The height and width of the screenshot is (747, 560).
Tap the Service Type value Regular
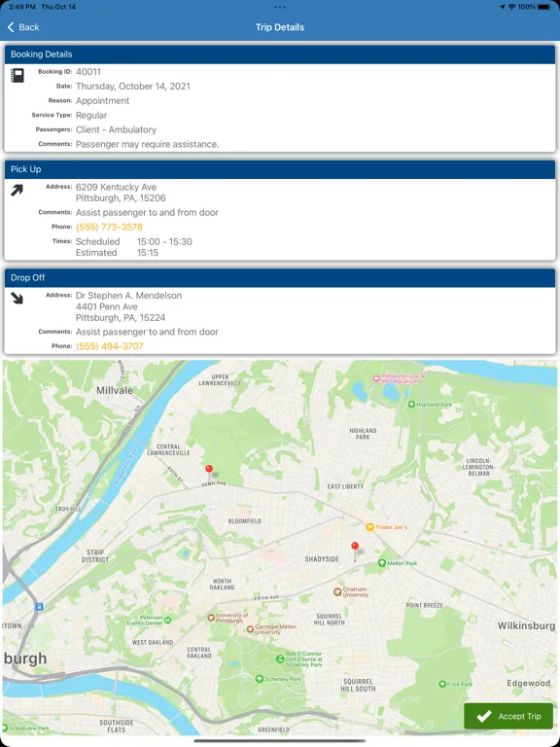[x=91, y=116]
